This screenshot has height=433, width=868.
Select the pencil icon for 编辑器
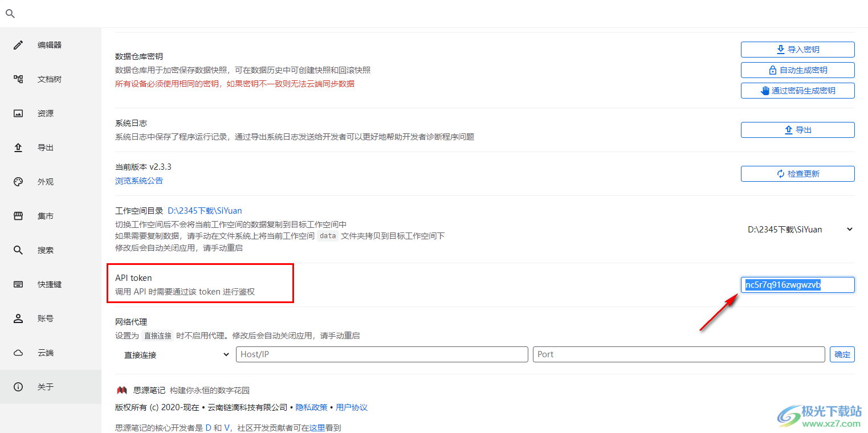[x=18, y=45]
